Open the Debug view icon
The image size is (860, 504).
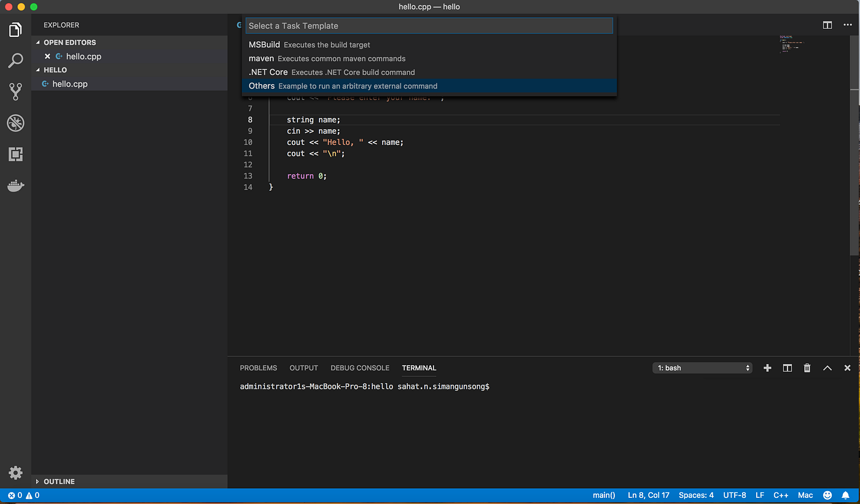(15, 123)
